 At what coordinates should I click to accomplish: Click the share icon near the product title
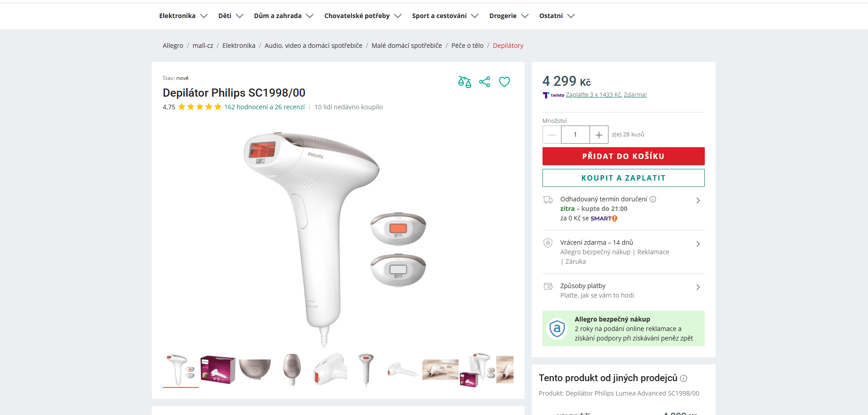click(484, 82)
